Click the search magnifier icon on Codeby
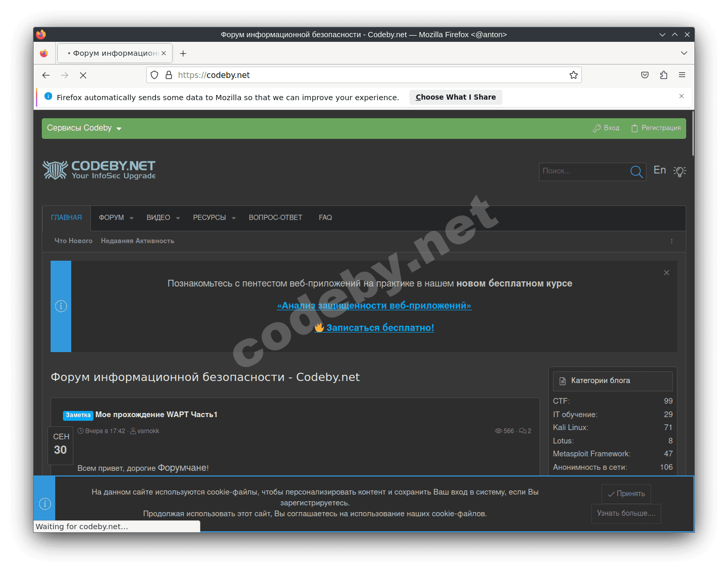The image size is (728, 572). pos(636,171)
